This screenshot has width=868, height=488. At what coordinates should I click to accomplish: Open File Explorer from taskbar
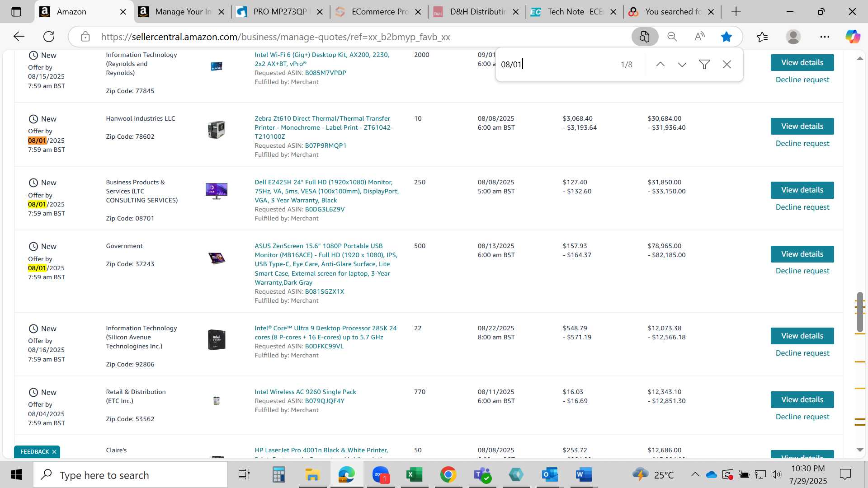[x=312, y=475]
